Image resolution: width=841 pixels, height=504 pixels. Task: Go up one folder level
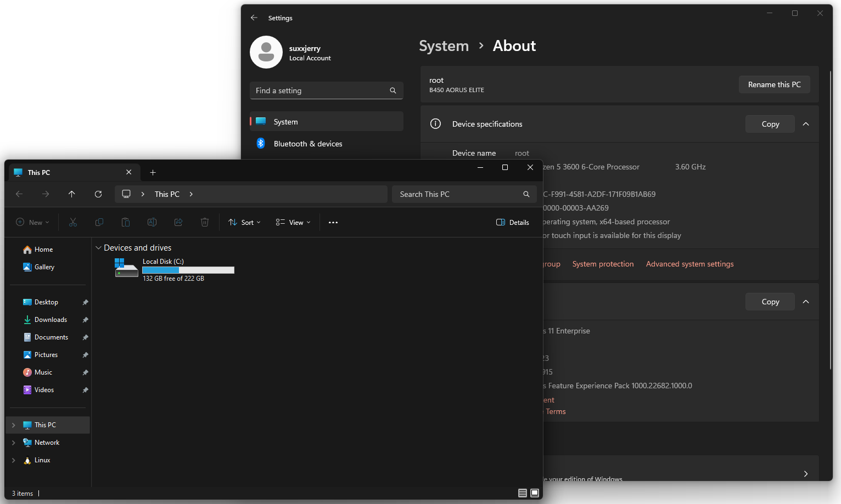pos(72,194)
